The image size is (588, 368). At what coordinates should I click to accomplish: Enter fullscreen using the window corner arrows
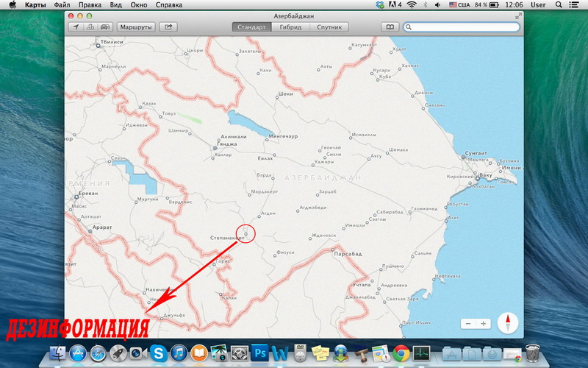click(518, 16)
